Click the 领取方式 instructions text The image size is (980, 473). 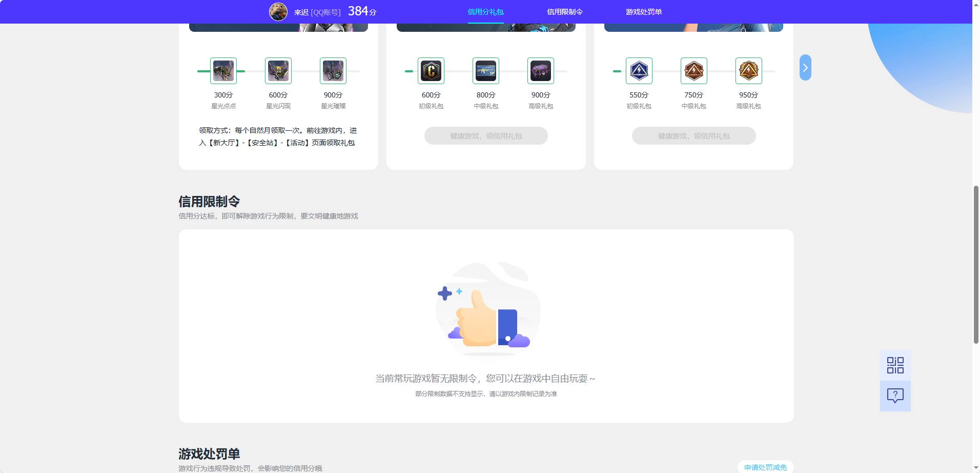[278, 136]
